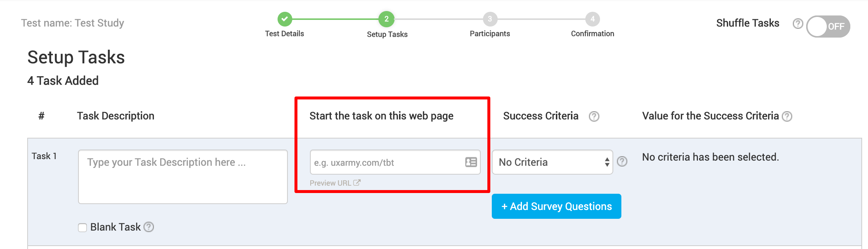Click the green checkmark Test Details step icon
Image resolution: width=868 pixels, height=249 pixels.
coord(285,19)
